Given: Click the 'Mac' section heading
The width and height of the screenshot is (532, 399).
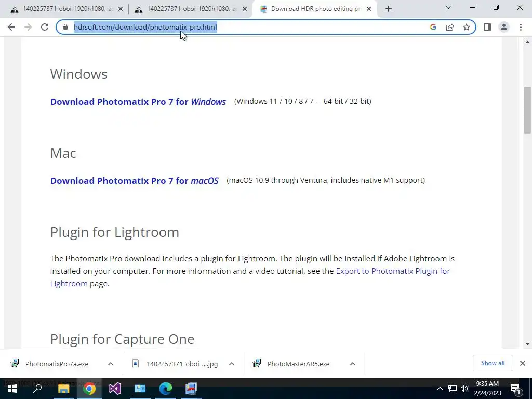Looking at the screenshot, I should click(63, 153).
